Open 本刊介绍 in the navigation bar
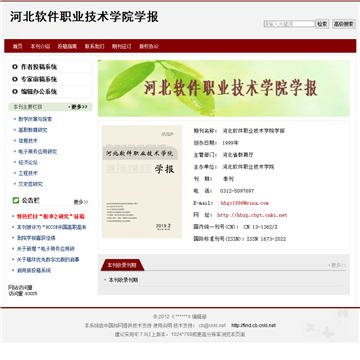 pos(40,46)
